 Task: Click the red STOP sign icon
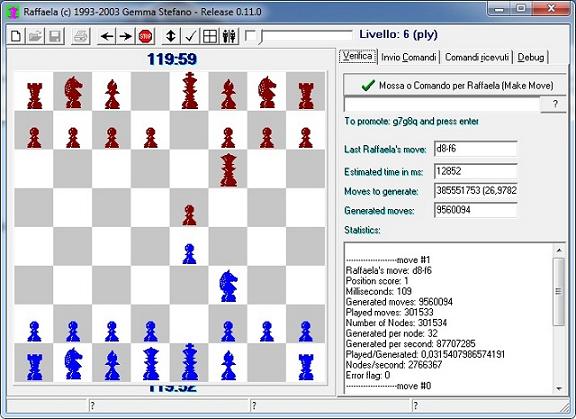pyautogui.click(x=145, y=36)
